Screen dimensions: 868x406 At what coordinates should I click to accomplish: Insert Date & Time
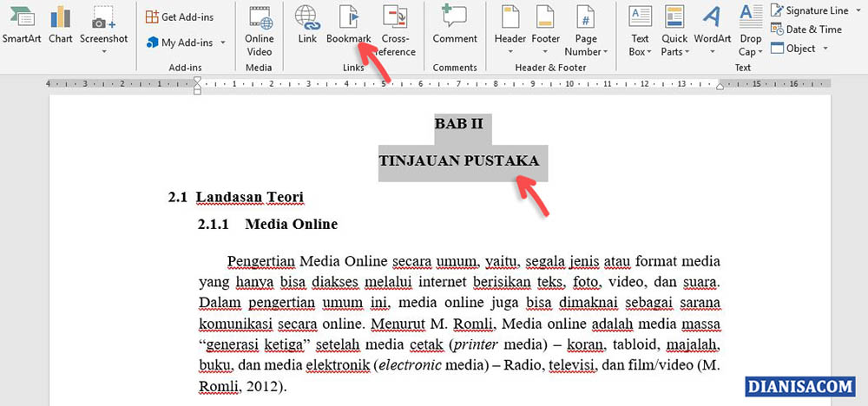pos(806,29)
